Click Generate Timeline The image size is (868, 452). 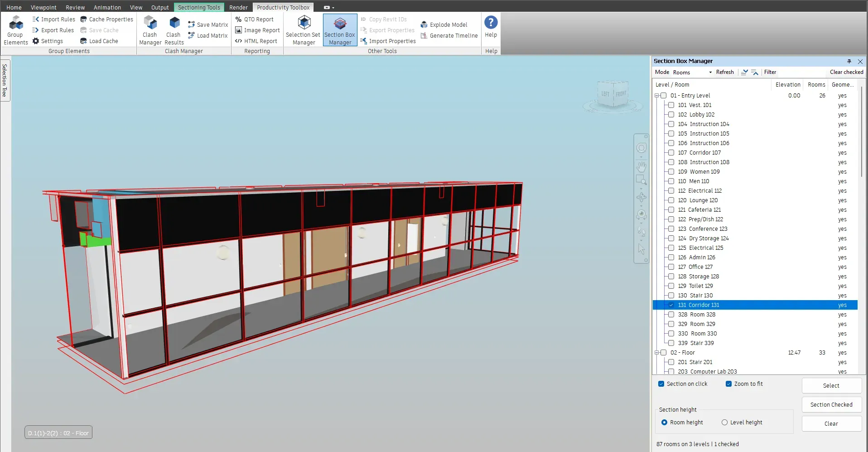449,35
